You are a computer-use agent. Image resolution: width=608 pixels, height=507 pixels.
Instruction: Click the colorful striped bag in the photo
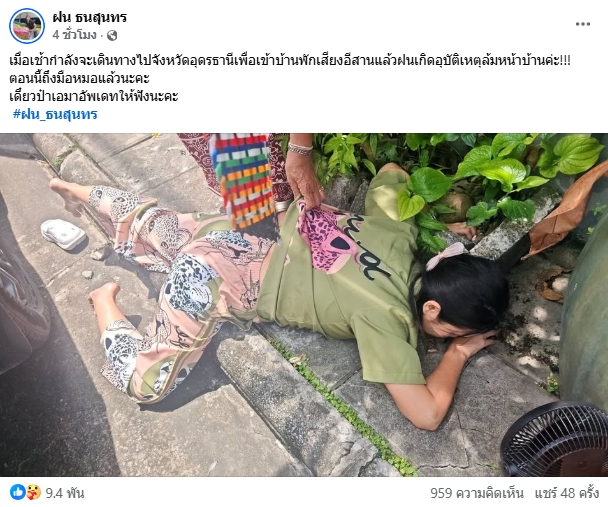[244, 182]
